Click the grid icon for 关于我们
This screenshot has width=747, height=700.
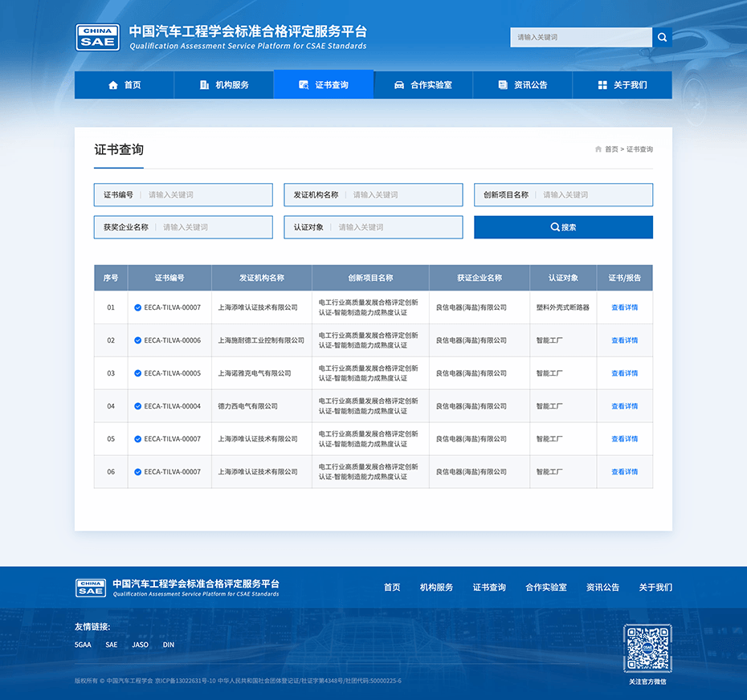(602, 85)
